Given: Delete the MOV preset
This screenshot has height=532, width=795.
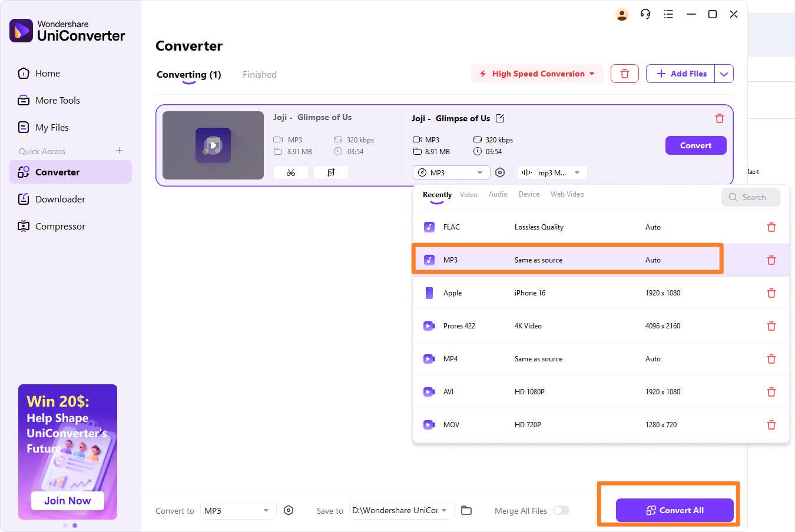Looking at the screenshot, I should pos(771,425).
